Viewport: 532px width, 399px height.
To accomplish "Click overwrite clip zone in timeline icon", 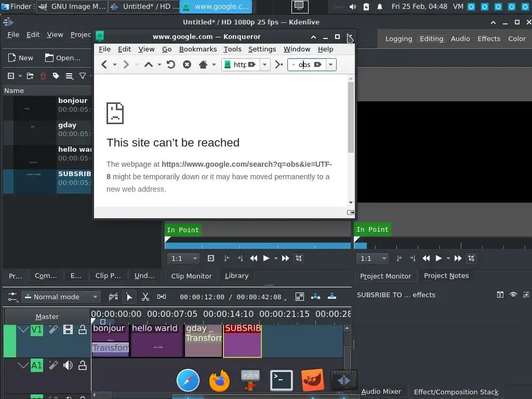I will point(332,297).
